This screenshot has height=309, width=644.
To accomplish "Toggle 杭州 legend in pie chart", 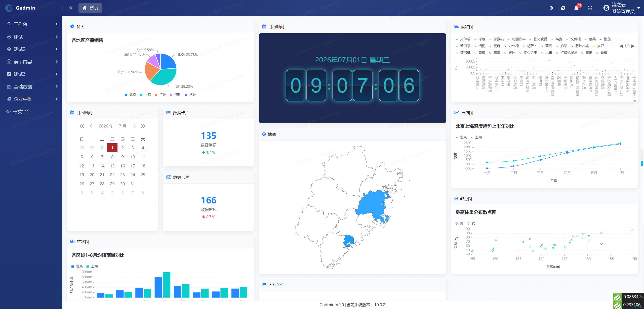I will coord(190,95).
